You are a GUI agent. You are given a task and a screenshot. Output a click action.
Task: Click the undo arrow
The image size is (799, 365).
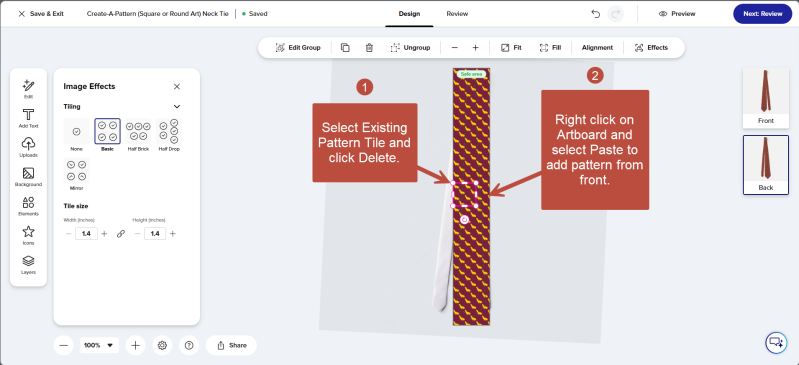tap(596, 14)
